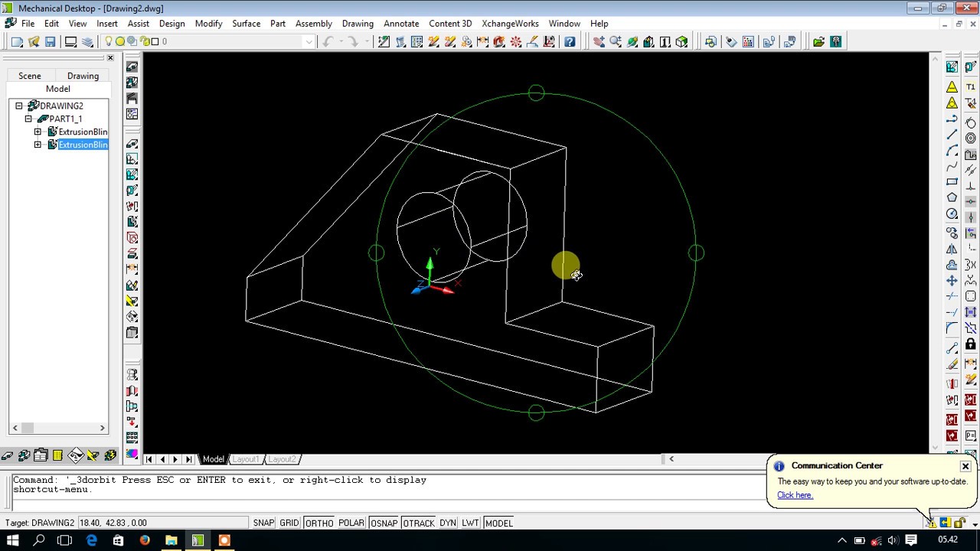Screen dimensions: 980x551
Task: Collapse the PART1_1 tree node
Action: 28,119
